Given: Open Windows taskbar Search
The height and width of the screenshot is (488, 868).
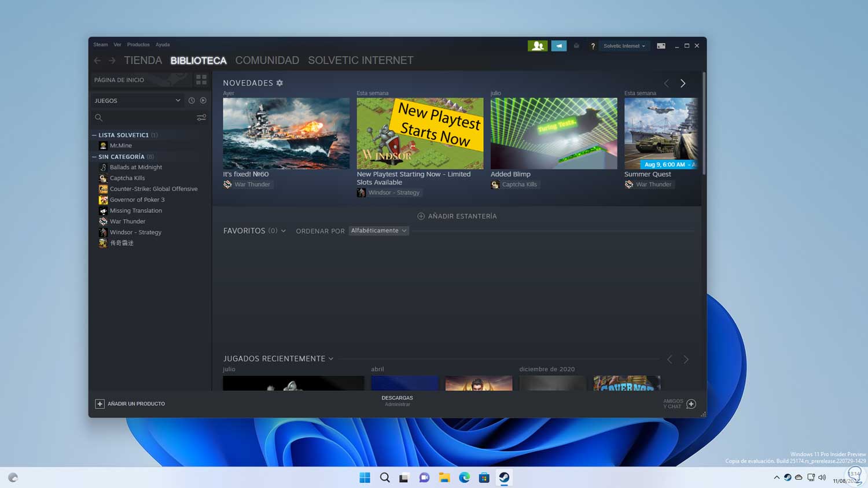Looking at the screenshot, I should pos(385,478).
